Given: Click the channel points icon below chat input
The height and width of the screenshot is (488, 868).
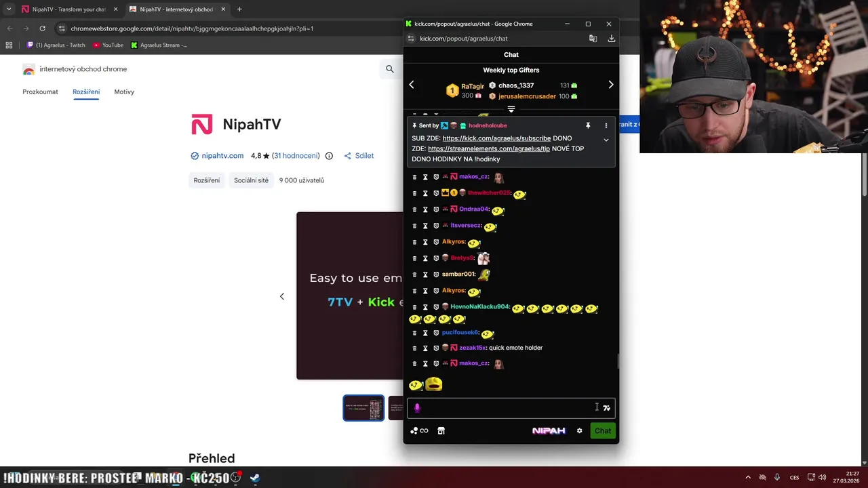Looking at the screenshot, I should [x=414, y=430].
